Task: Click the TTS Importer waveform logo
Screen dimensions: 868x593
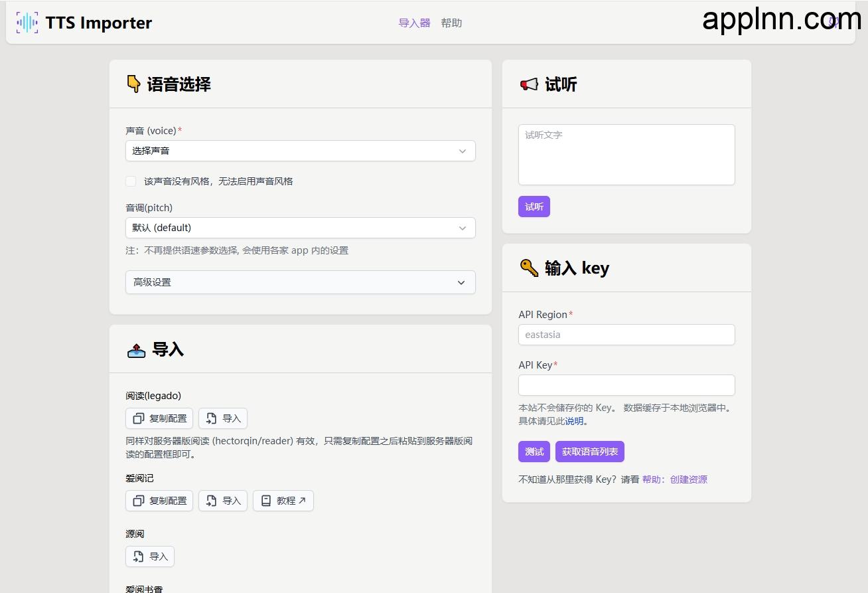Action: coord(27,23)
